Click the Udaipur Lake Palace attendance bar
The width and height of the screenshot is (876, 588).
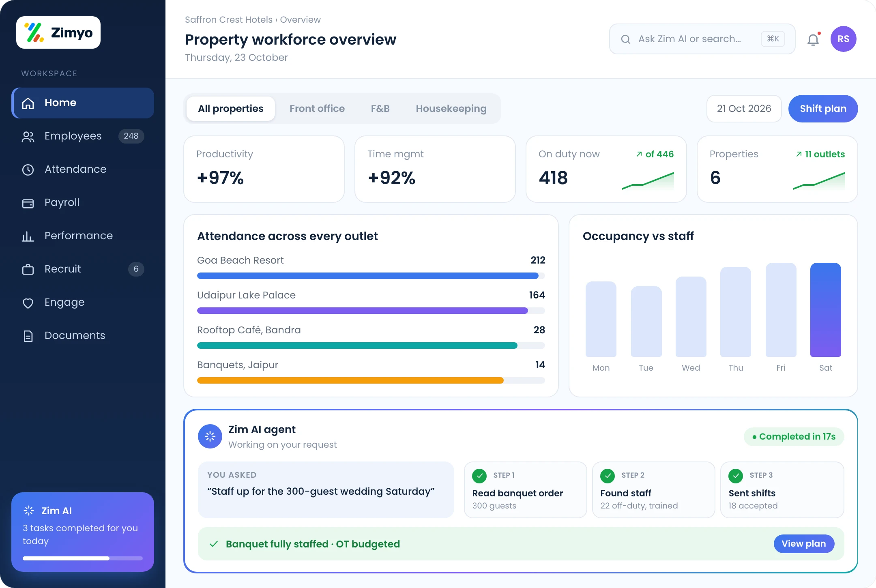pyautogui.click(x=371, y=311)
